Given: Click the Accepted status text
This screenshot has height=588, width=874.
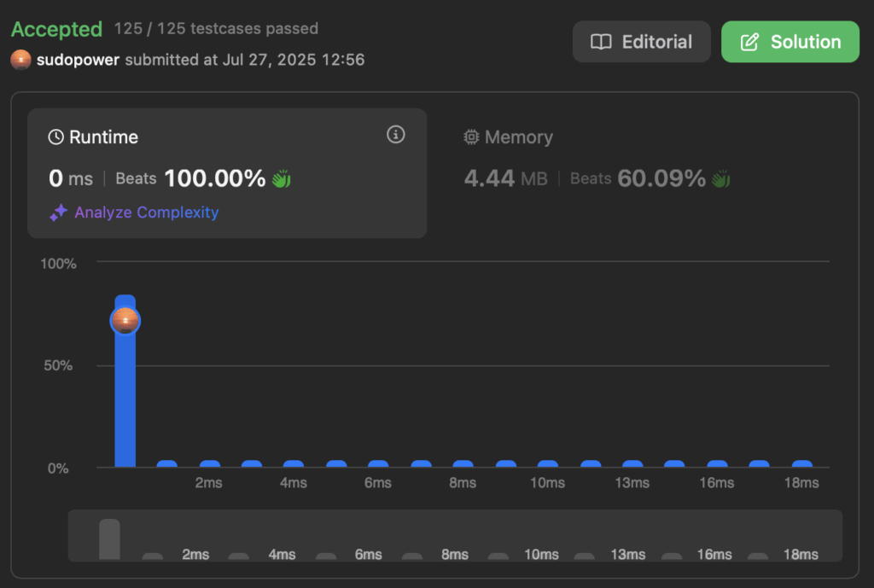Looking at the screenshot, I should click(x=57, y=29).
